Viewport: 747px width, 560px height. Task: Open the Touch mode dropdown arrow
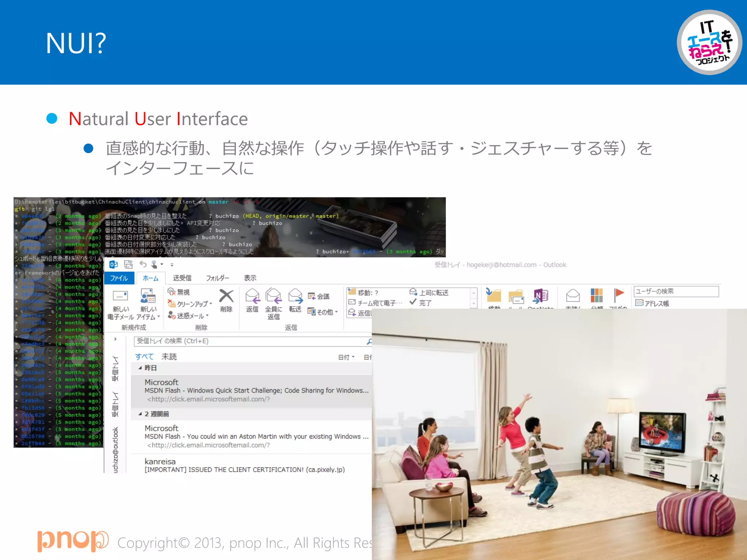point(162,265)
